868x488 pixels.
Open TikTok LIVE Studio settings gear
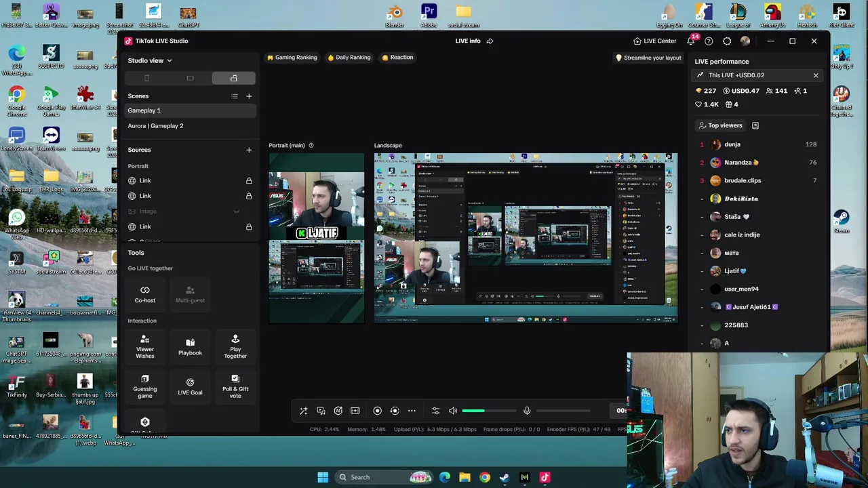(x=727, y=41)
